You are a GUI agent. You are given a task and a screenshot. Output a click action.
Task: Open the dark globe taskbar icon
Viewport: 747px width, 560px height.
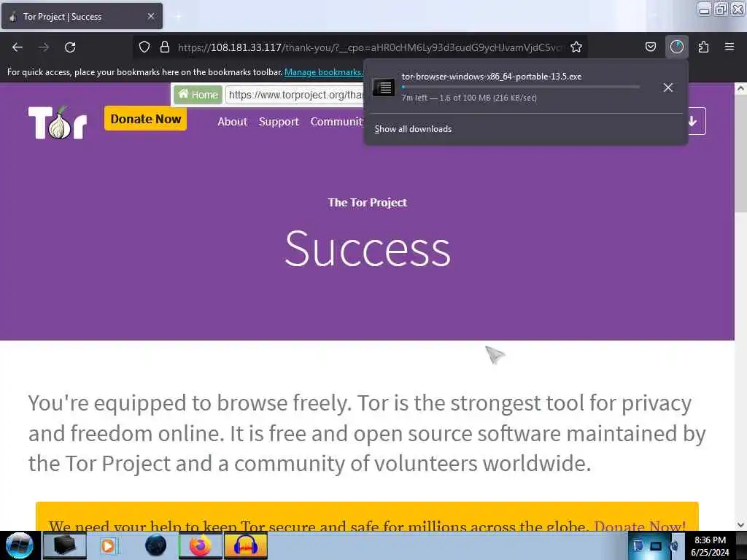pyautogui.click(x=156, y=545)
